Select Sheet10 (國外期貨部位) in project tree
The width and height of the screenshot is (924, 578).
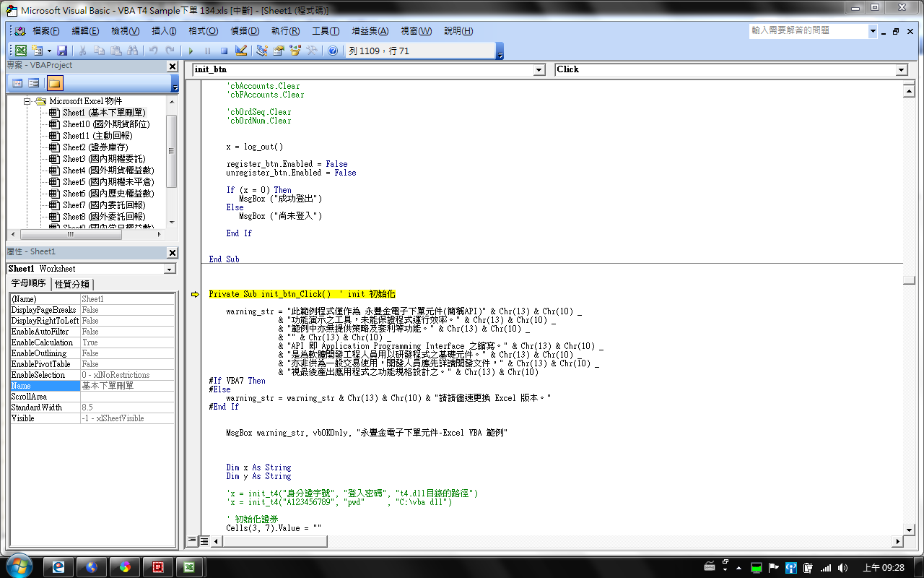pyautogui.click(x=106, y=124)
